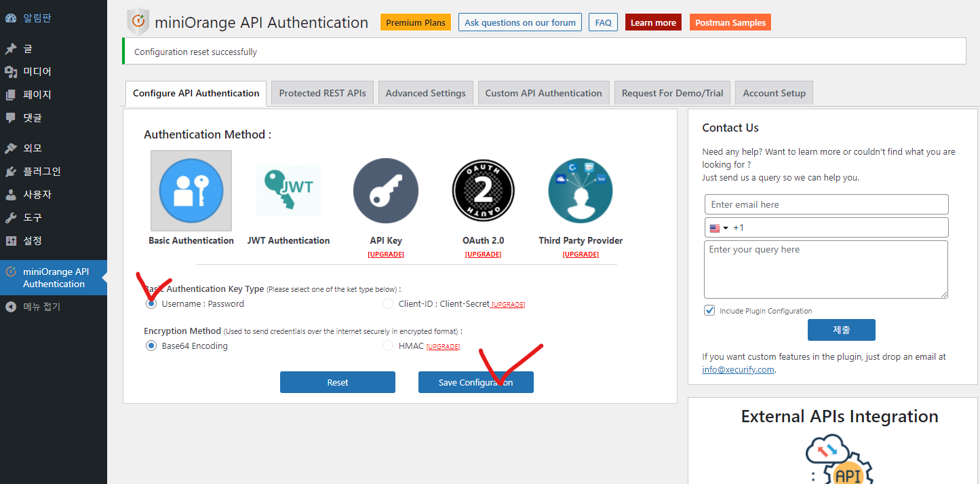The width and height of the screenshot is (980, 484).
Task: Click the 설정 settings icon
Action: click(x=11, y=241)
